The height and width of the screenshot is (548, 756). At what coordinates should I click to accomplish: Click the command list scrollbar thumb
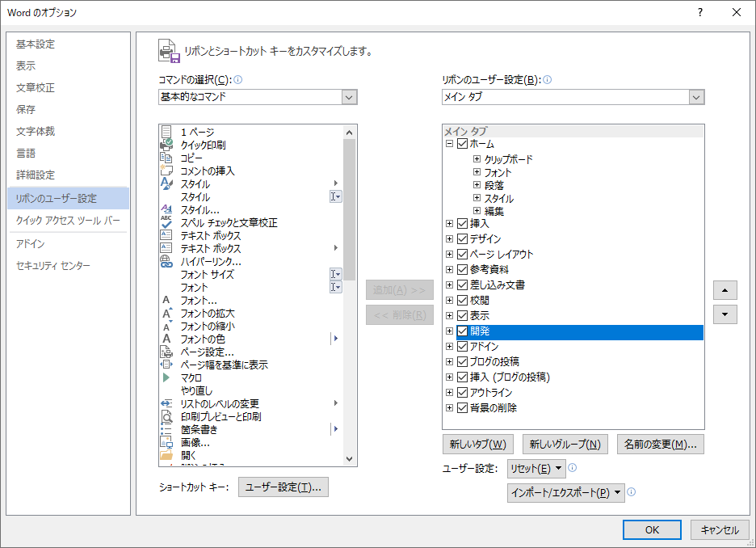[350, 210]
